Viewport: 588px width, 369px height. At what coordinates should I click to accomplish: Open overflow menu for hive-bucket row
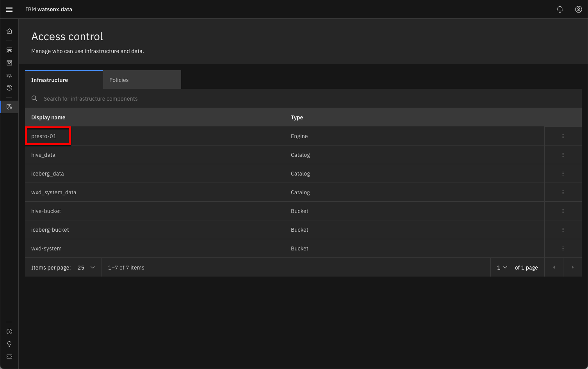tap(563, 211)
